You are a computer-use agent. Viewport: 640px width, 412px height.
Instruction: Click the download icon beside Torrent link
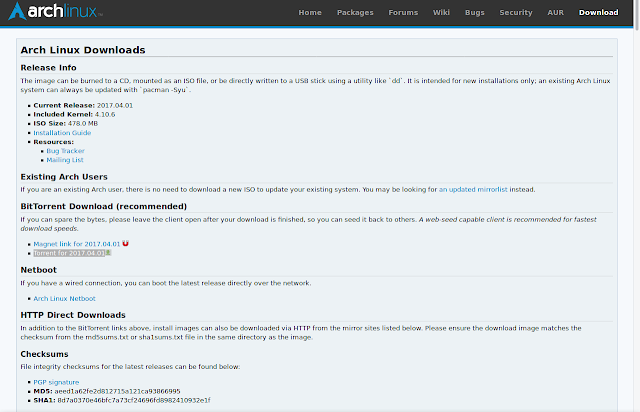pos(108,253)
